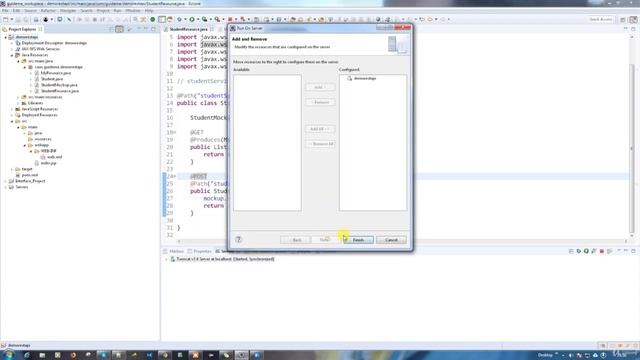Click the volume icon in system tray

pos(571,355)
